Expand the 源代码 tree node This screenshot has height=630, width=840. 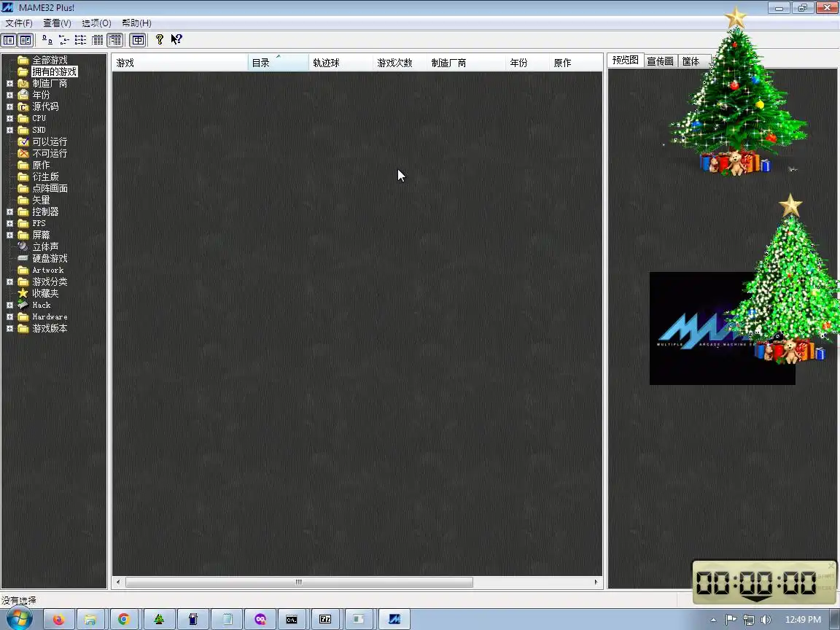9,107
